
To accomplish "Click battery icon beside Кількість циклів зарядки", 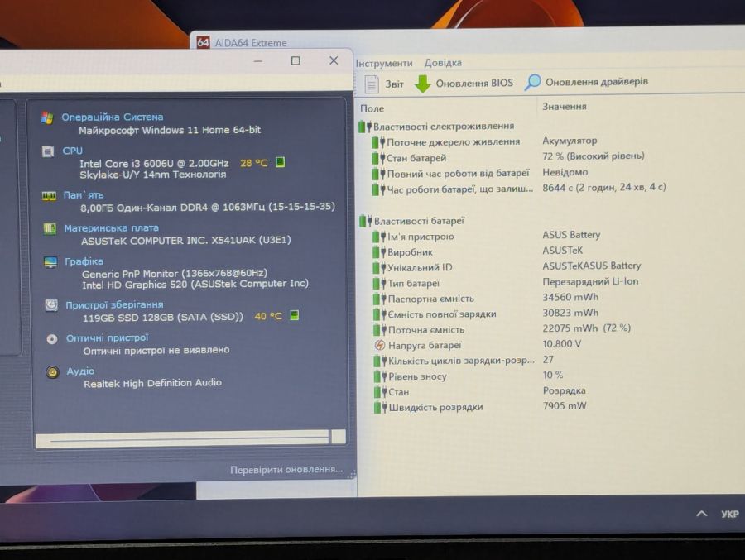I will click(380, 361).
